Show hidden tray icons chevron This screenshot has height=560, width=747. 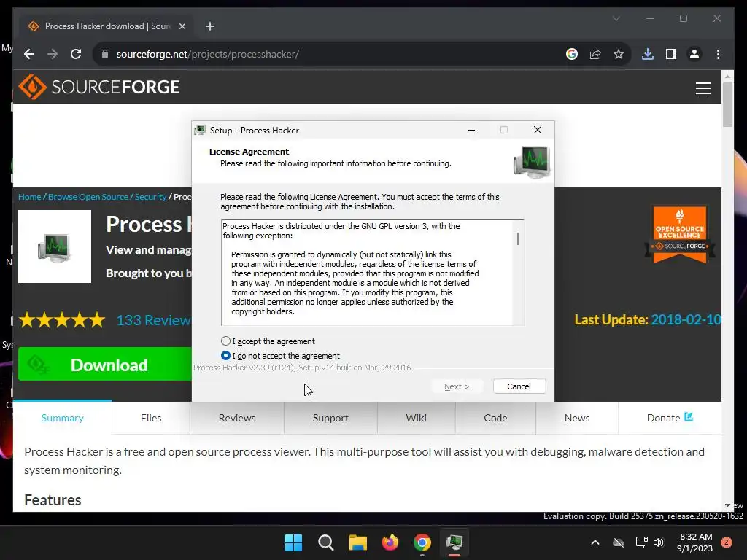[x=595, y=542]
